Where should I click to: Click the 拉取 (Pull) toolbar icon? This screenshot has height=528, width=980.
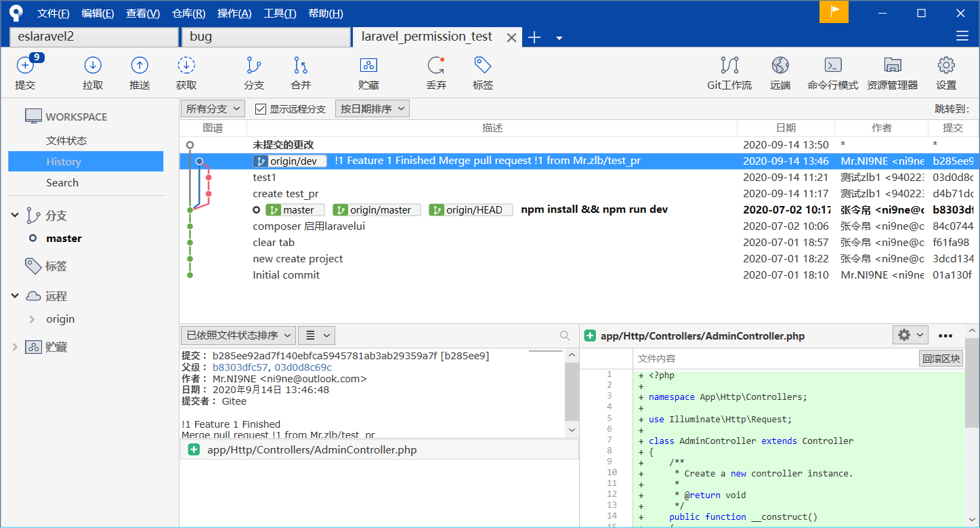(x=93, y=66)
